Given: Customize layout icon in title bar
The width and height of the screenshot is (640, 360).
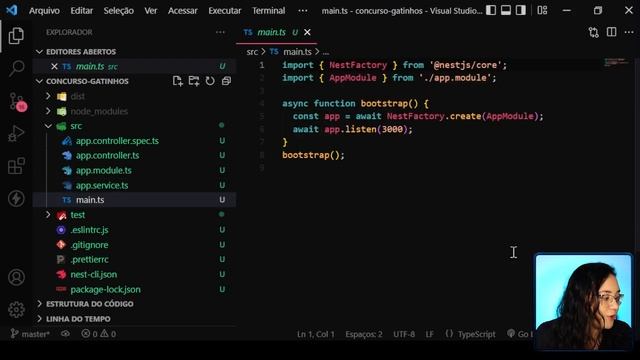Looking at the screenshot, I should pyautogui.click(x=542, y=11).
